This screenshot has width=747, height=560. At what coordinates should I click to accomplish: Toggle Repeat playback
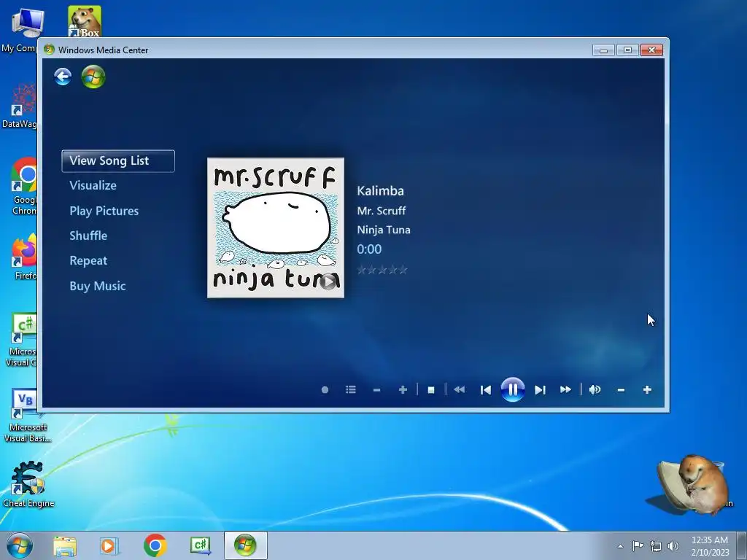point(88,261)
